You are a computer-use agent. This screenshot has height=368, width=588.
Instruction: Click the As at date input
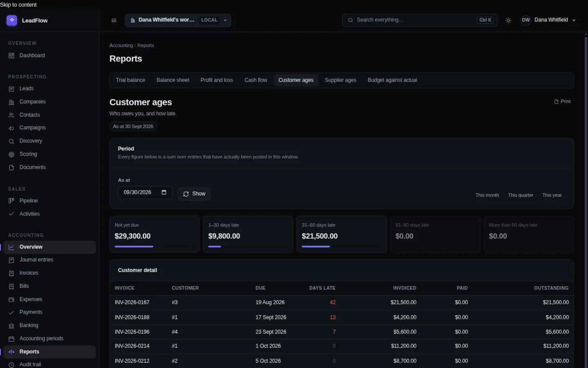tap(145, 193)
